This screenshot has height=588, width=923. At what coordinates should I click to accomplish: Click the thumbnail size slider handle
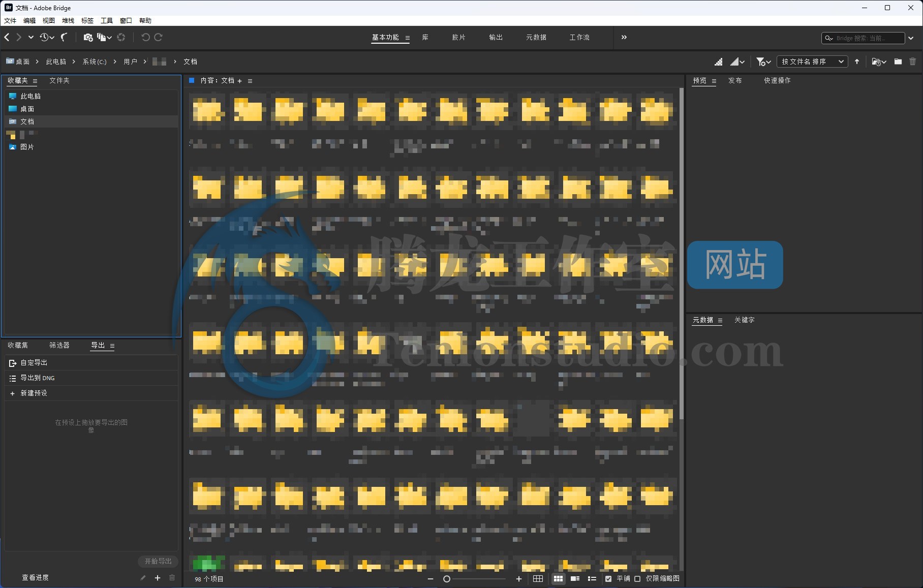click(x=447, y=578)
